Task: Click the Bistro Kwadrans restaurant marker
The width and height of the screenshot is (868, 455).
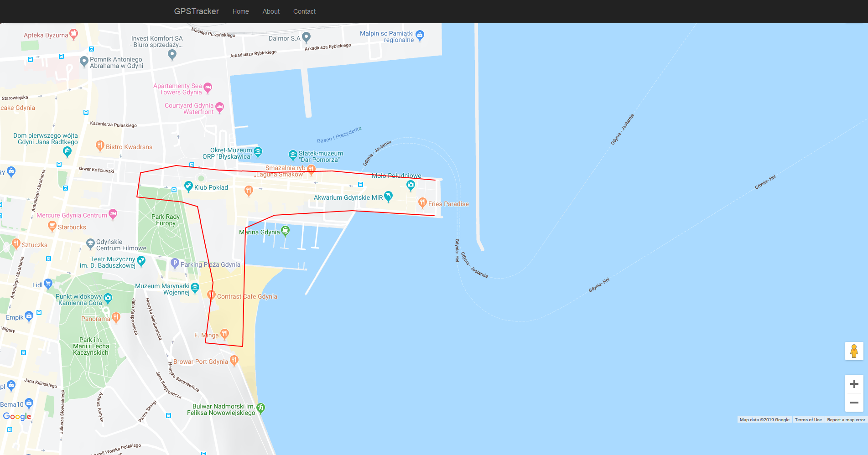Action: click(100, 146)
